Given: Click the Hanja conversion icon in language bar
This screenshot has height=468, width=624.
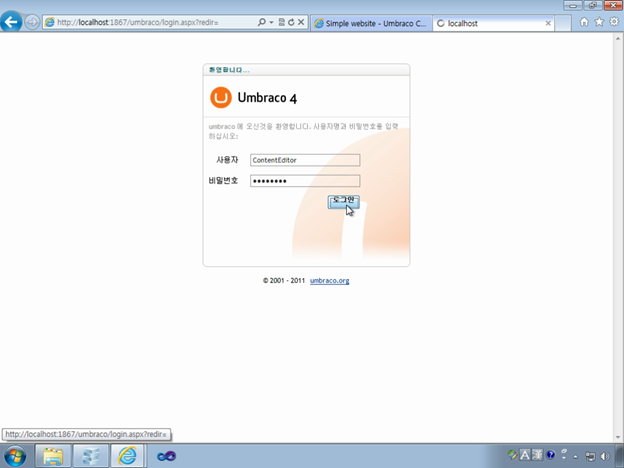Looking at the screenshot, I should point(537,455).
